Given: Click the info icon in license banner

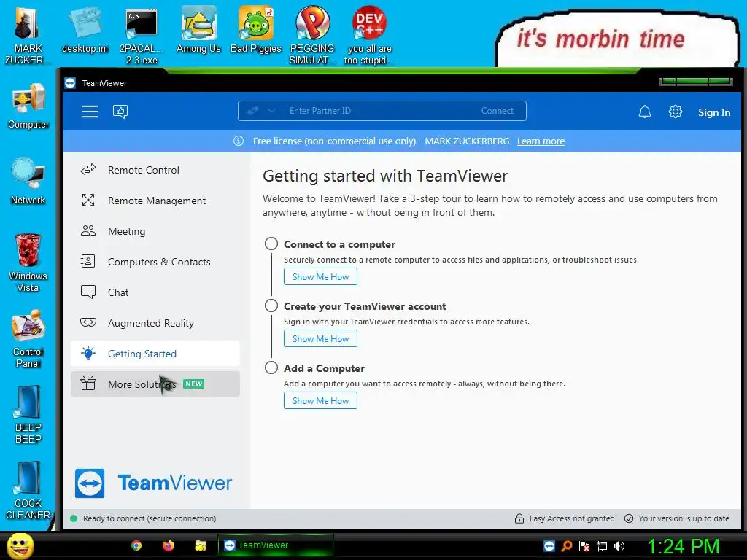Looking at the screenshot, I should [239, 141].
